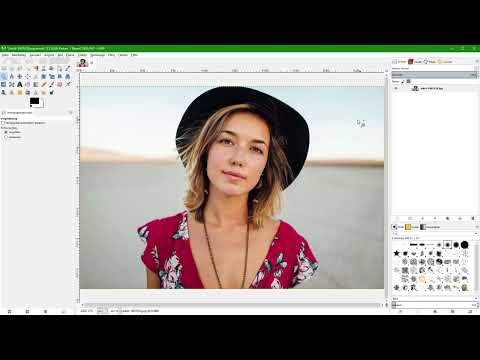Select the Perspective Clone tool
The image size is (480, 360).
28,92
